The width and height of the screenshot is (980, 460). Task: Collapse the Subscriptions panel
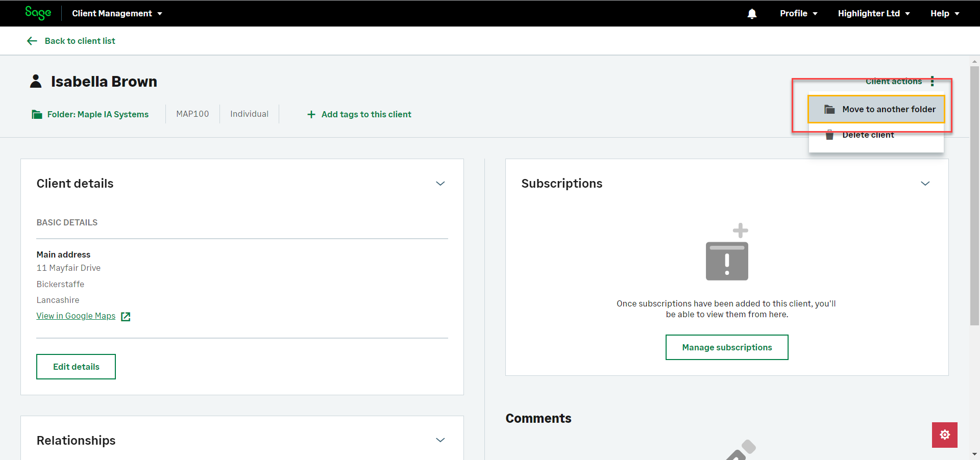coord(925,184)
